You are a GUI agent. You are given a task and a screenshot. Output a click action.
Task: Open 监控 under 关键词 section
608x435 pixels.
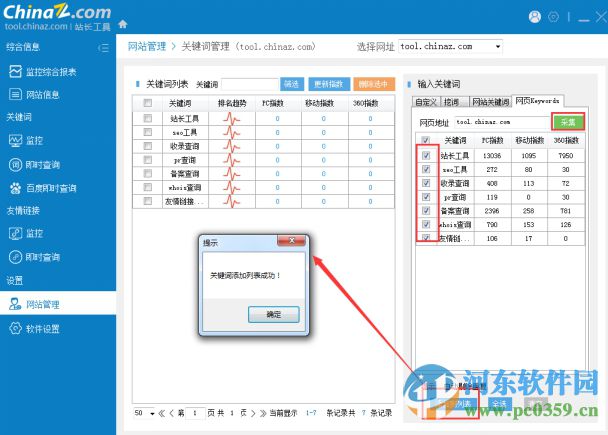(x=26, y=140)
